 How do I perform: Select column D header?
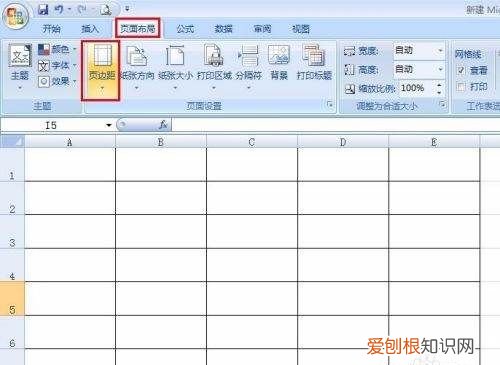point(343,142)
